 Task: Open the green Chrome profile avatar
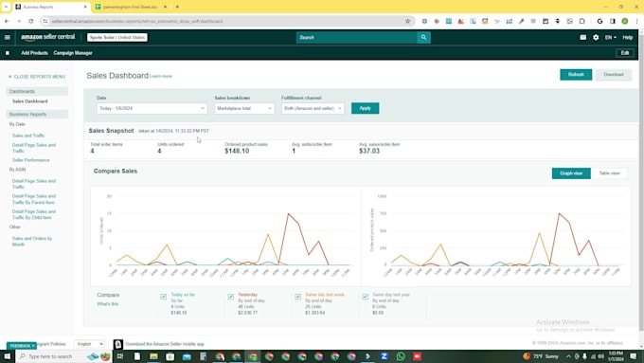point(625,21)
